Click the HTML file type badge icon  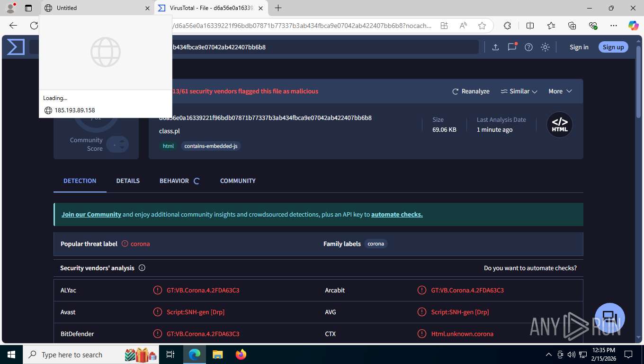tap(560, 125)
